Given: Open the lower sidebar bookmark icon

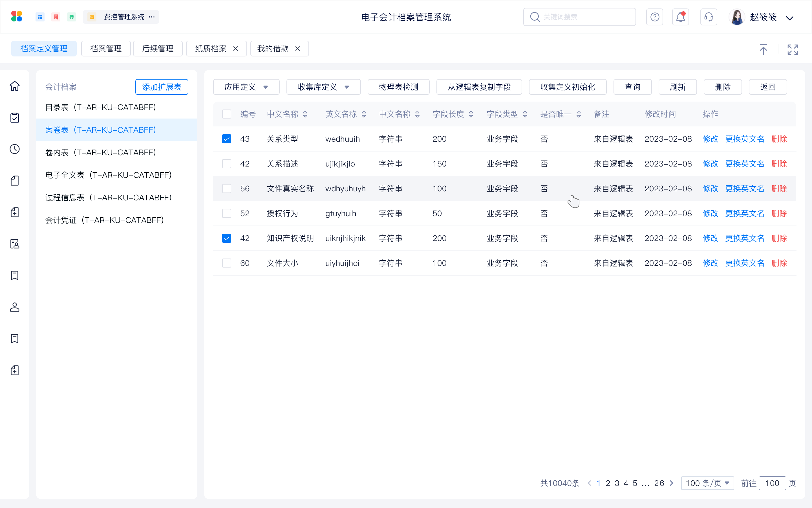Looking at the screenshot, I should point(15,339).
